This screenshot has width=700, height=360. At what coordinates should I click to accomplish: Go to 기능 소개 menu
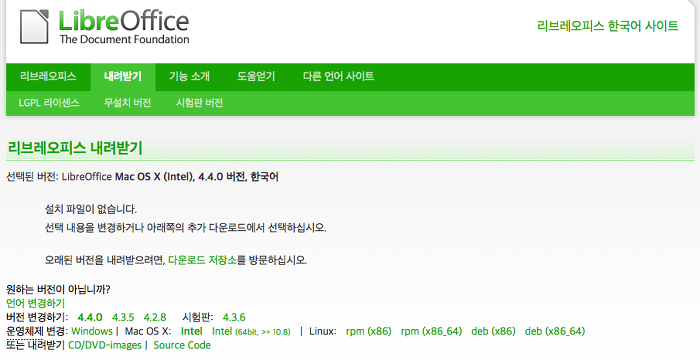point(189,76)
